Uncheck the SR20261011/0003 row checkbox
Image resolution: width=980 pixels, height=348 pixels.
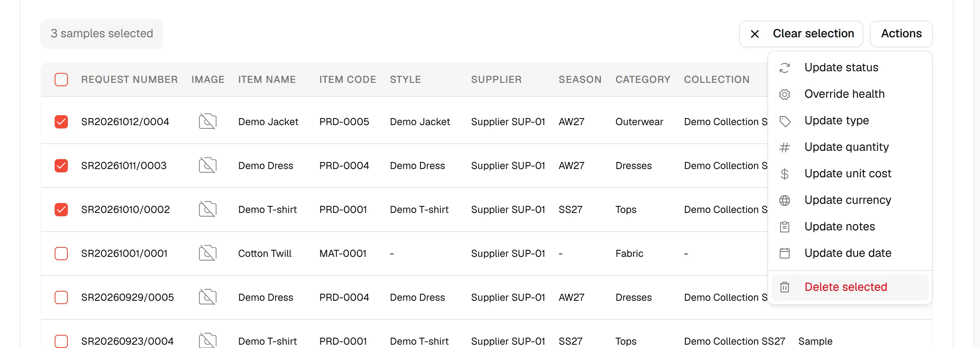click(x=61, y=166)
